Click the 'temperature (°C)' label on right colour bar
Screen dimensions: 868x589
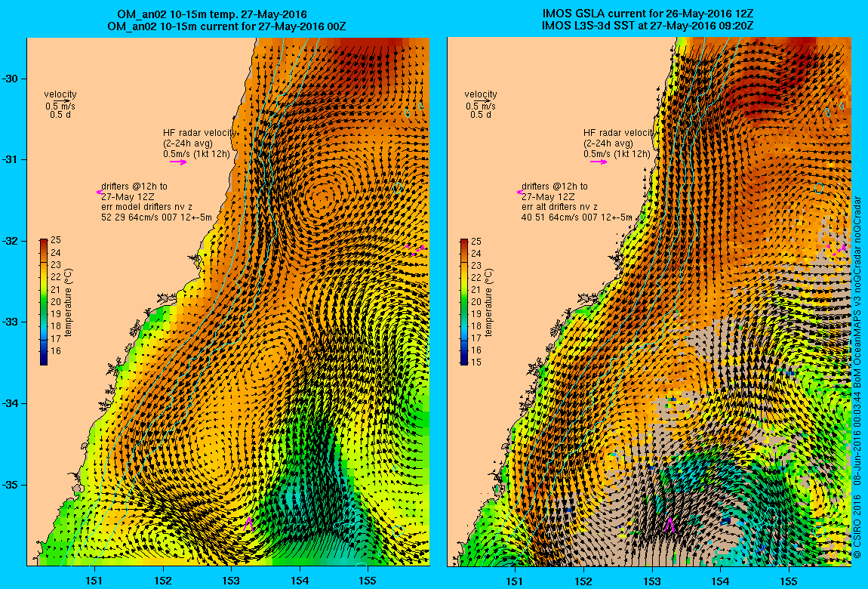(x=488, y=303)
